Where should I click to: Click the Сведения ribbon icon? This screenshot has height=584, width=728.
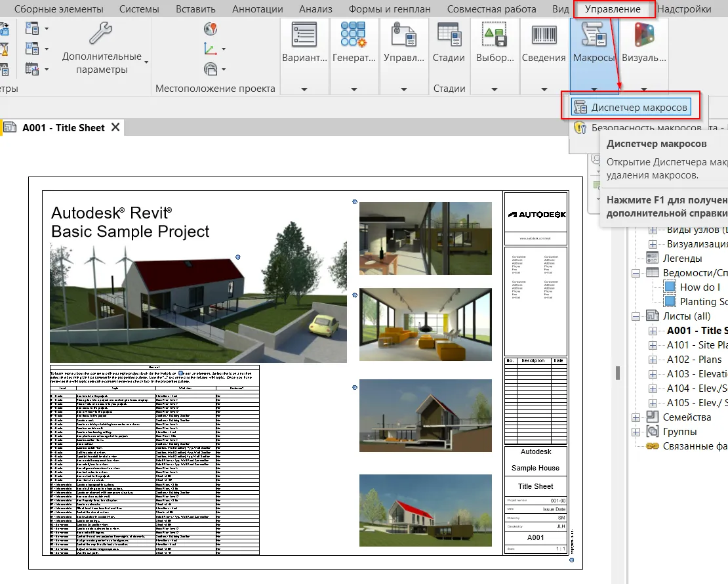click(x=544, y=35)
